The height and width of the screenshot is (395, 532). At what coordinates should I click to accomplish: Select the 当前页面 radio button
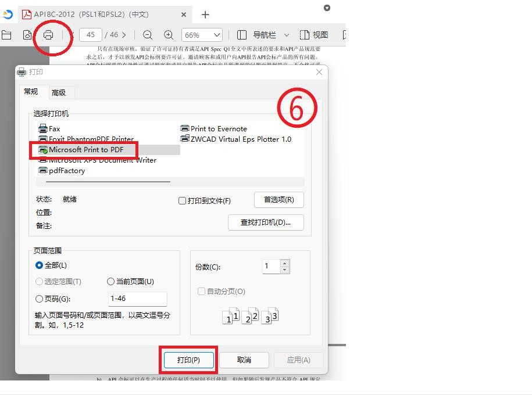[x=111, y=282]
